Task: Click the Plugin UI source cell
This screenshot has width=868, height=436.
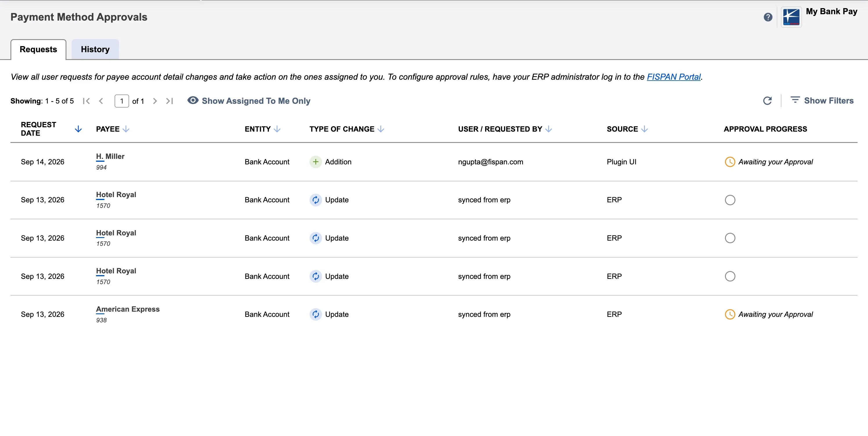Action: (621, 162)
